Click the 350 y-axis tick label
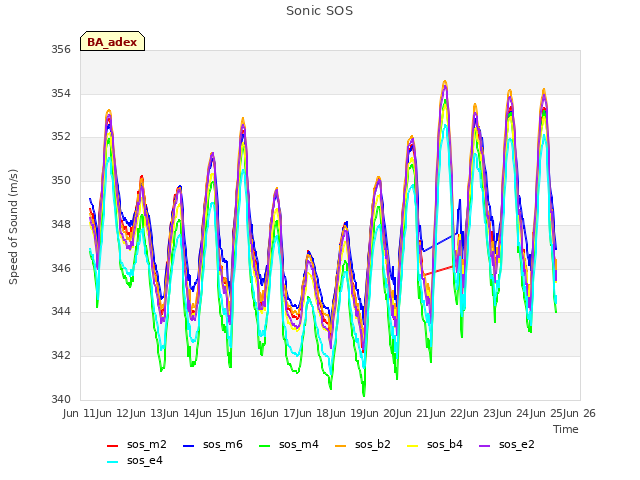640x480 pixels. [61, 180]
